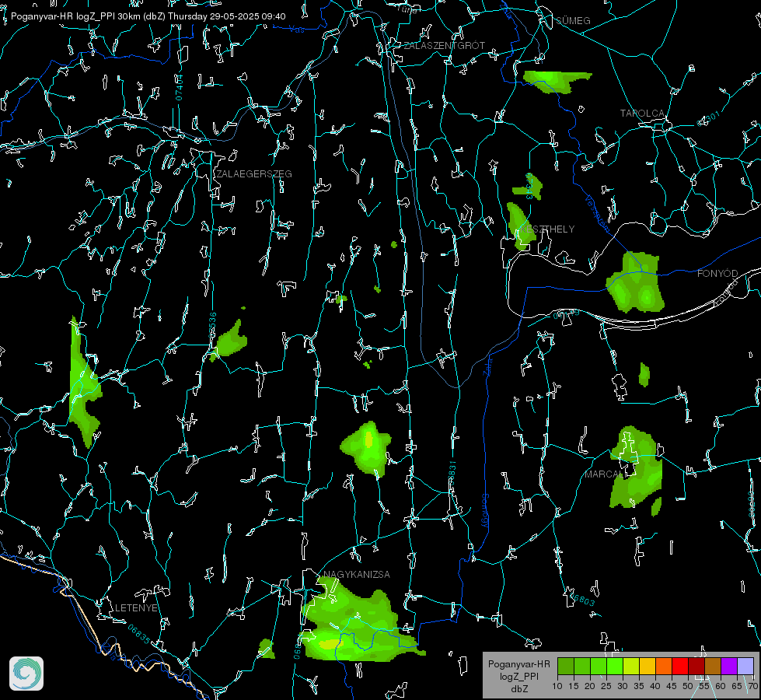Screen dimensions: 761x700
Task: Click the 6803 road number label
Action: pos(583,600)
